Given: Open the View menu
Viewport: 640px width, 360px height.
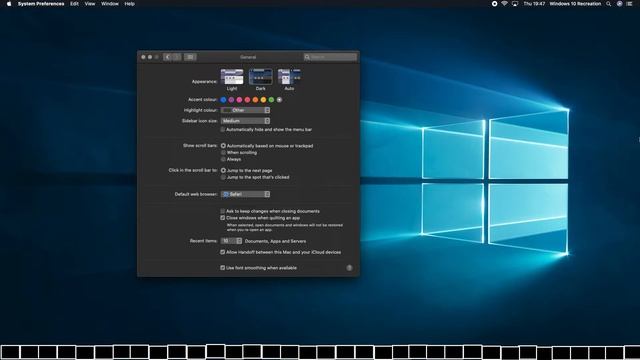Looking at the screenshot, I should (90, 4).
